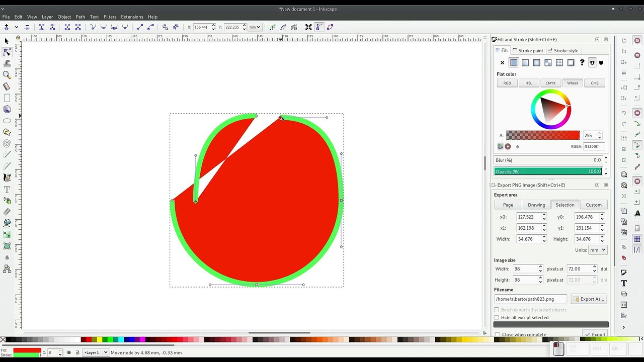Screen dimensions: 644x362
Task: Select the Connector tool
Action: point(7,269)
